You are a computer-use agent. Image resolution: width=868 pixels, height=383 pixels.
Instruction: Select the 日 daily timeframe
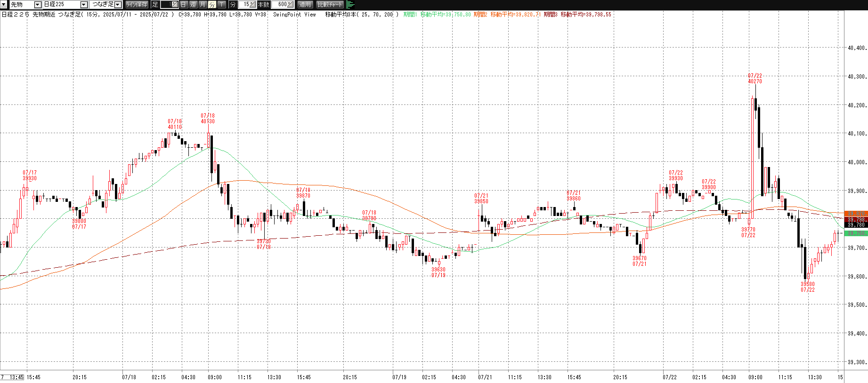pyautogui.click(x=184, y=5)
